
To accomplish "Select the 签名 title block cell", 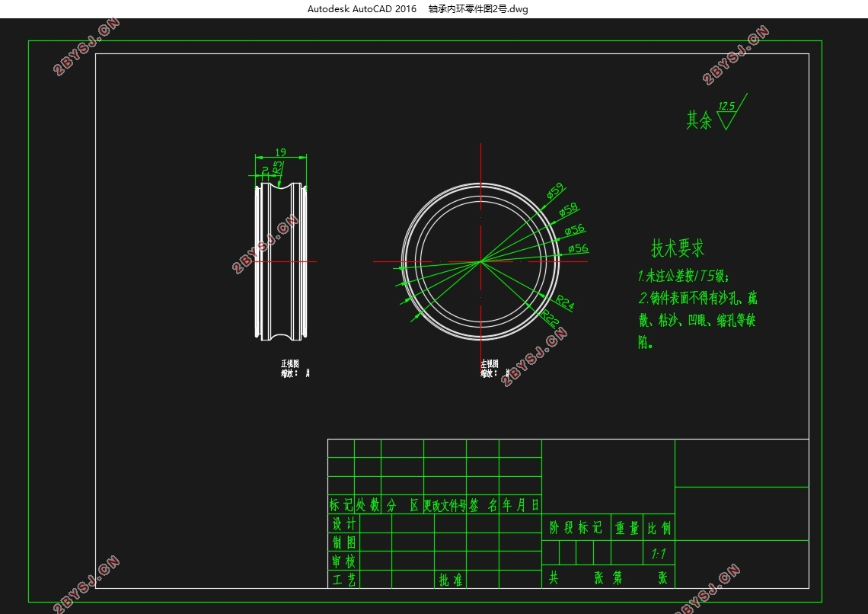I will point(483,505).
